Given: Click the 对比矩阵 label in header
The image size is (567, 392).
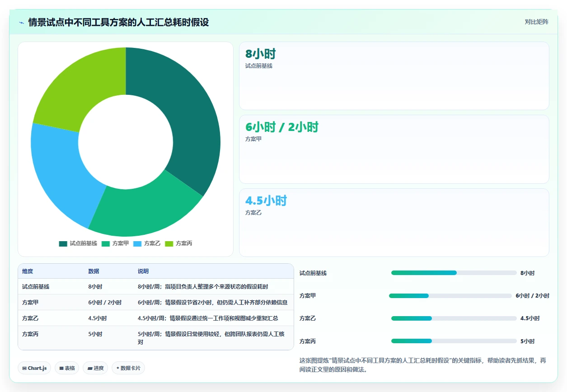Looking at the screenshot, I should click(x=536, y=22).
